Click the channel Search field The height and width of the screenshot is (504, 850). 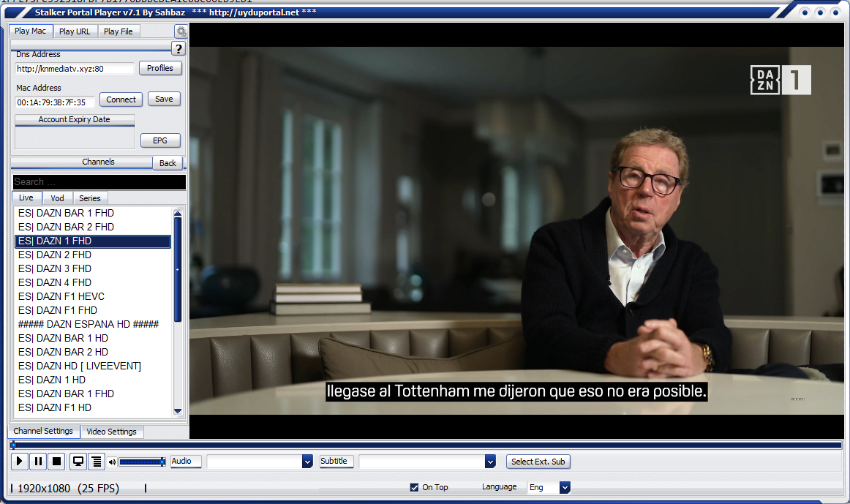click(x=99, y=182)
